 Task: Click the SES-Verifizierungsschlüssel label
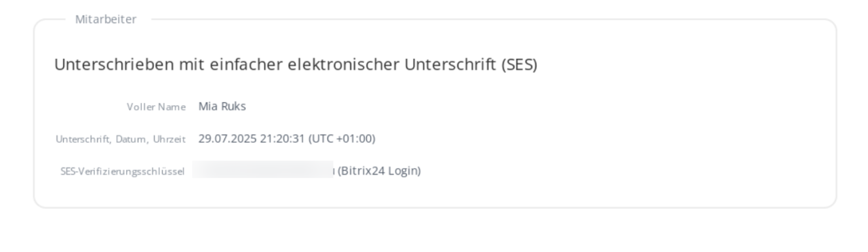123,172
